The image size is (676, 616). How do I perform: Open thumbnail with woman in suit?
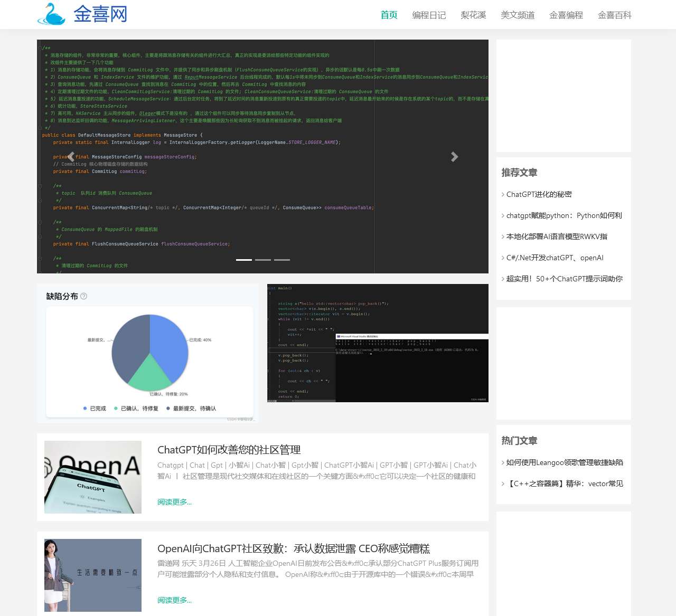click(x=93, y=575)
